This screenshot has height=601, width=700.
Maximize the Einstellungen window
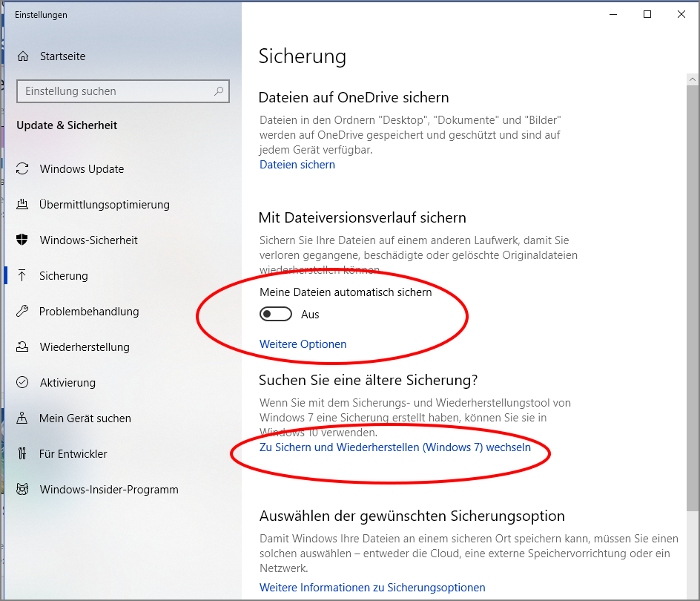[647, 14]
